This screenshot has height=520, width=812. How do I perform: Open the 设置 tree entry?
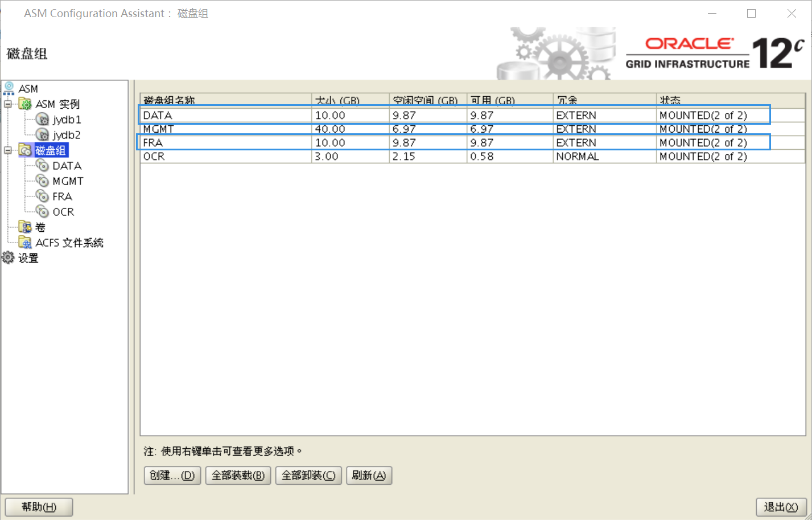coord(28,258)
